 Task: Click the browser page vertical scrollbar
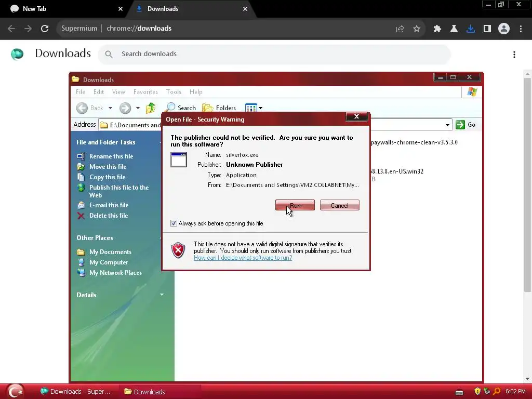coord(527,185)
